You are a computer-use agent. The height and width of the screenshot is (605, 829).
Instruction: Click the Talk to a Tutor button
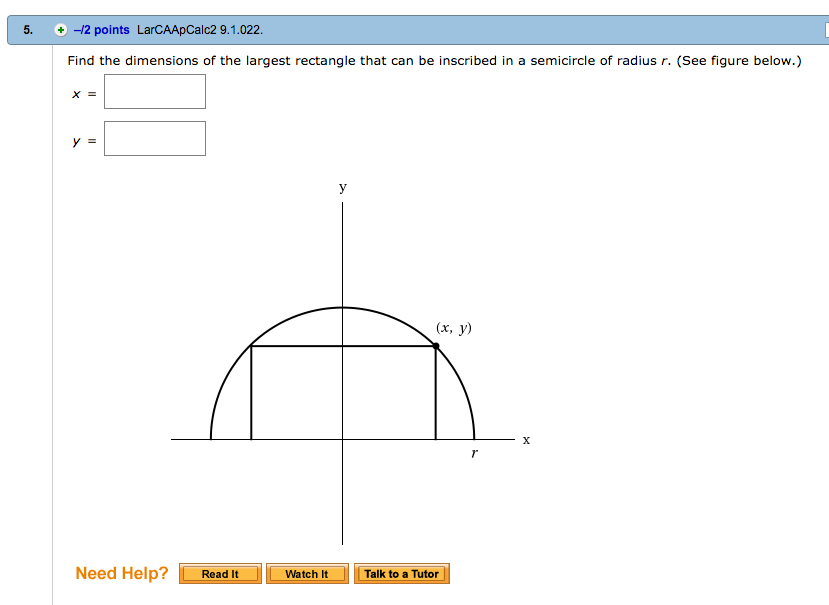pos(401,574)
